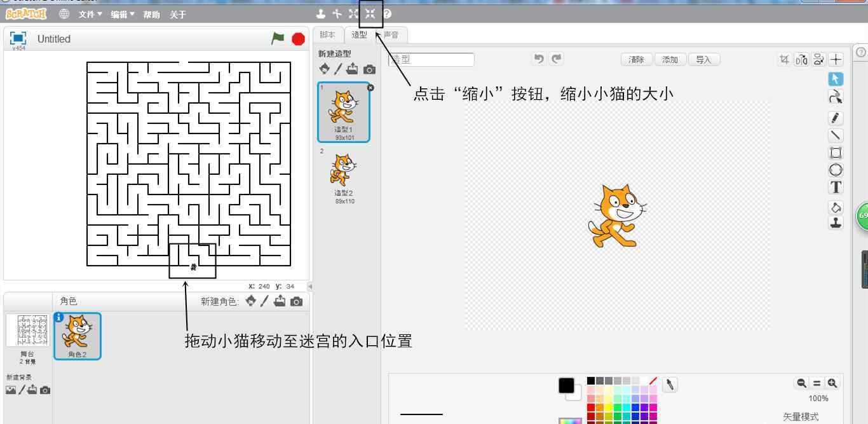Select the Duplicate stamp tool in top toolbar
The width and height of the screenshot is (868, 424).
[321, 13]
